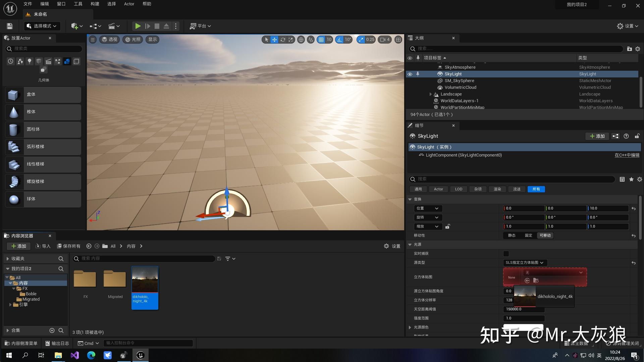Image resolution: width=644 pixels, height=362 pixels.
Task: Open the 源类型 source type dropdown
Action: click(524, 262)
